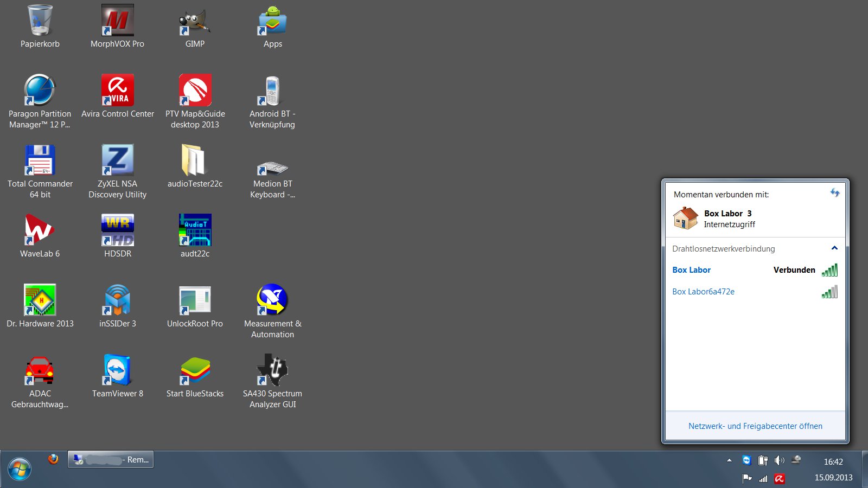Select the connected Box Labor network

click(755, 270)
